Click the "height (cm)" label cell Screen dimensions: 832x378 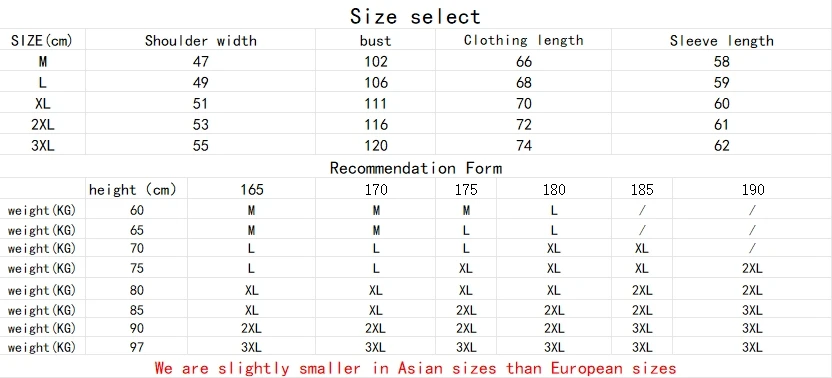[133, 190]
